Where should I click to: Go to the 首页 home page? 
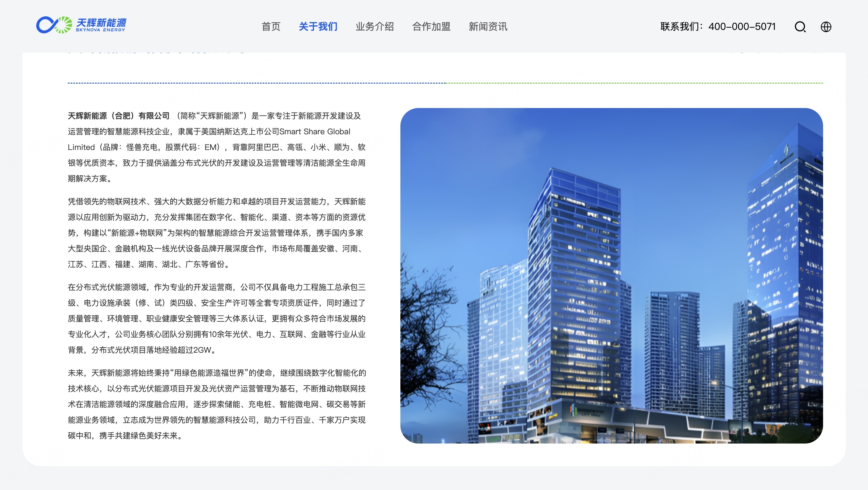click(x=271, y=26)
